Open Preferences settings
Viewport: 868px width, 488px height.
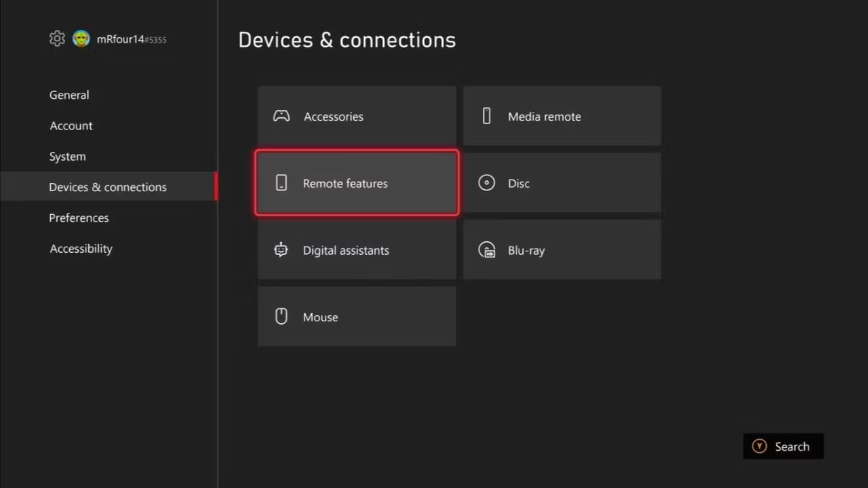[x=79, y=218]
